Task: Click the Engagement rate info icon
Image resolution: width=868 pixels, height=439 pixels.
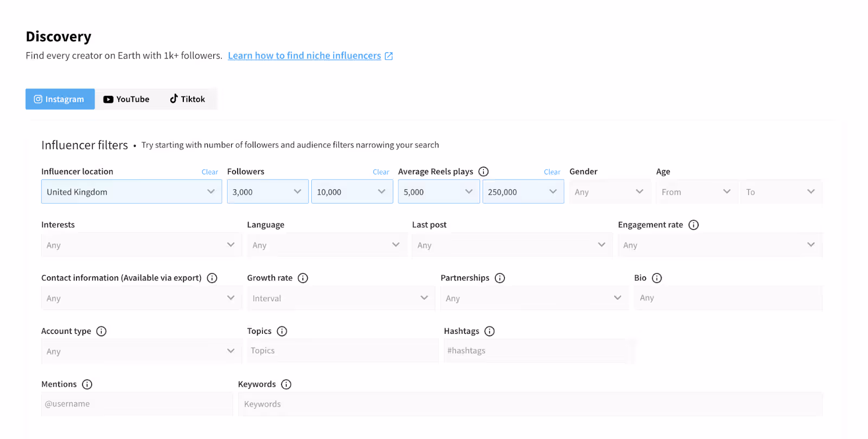Action: coord(693,224)
